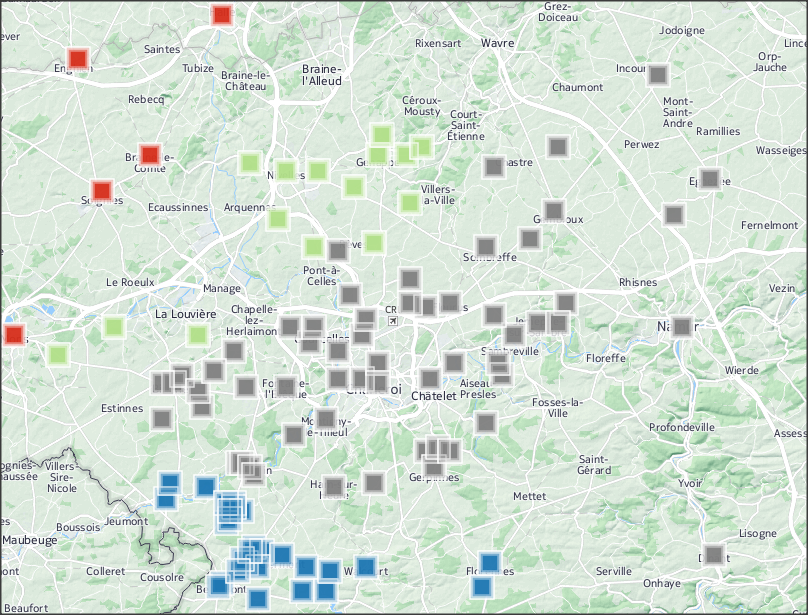This screenshot has height=615, width=808.
Task: Open the gray marker at Ham-sur-Heure
Action: 334,486
